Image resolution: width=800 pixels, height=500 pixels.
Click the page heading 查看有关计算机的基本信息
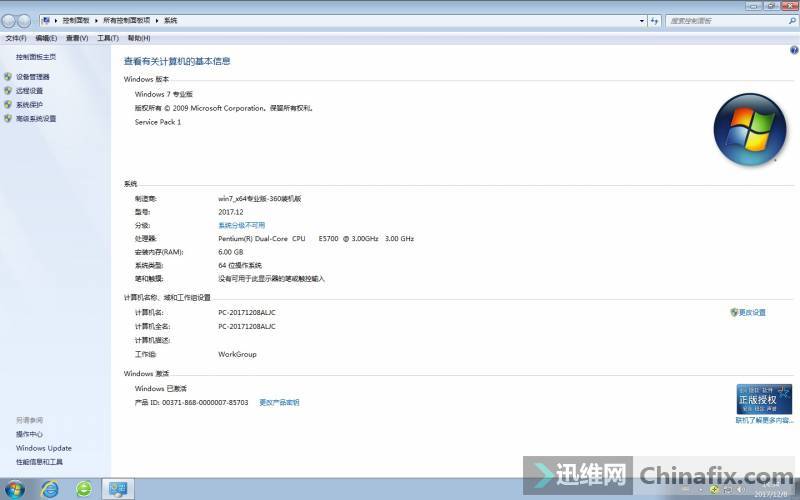(x=177, y=61)
